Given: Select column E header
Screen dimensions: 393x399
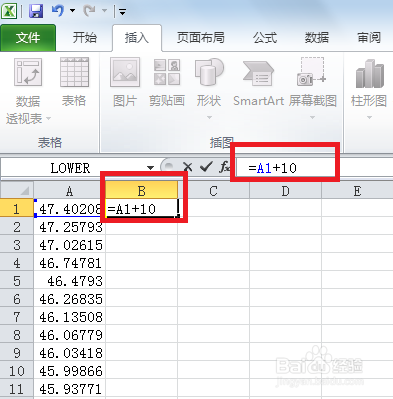Looking at the screenshot, I should tap(357, 191).
